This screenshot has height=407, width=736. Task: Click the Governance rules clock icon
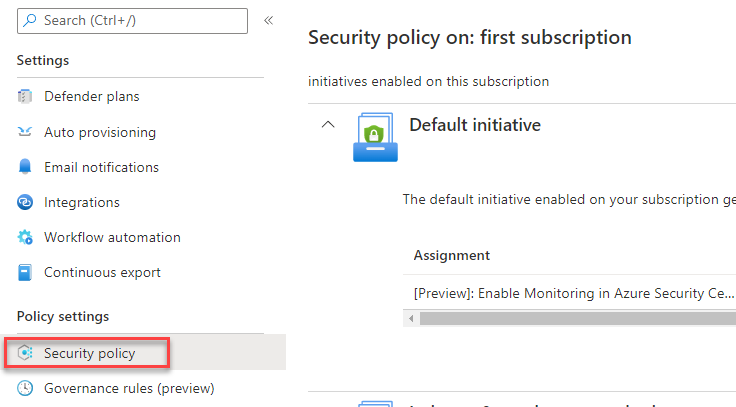coord(26,388)
